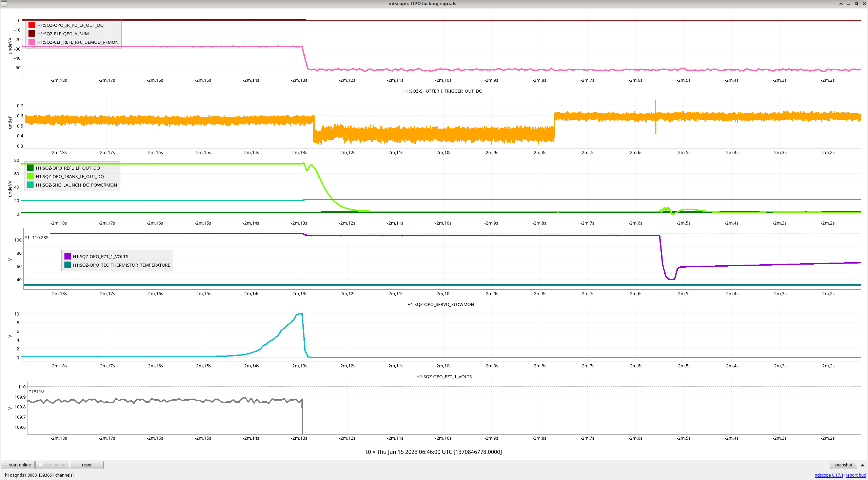Image resolution: width=868 pixels, height=480 pixels.
Task: Maximize the ndscope window
Action: point(856,4)
